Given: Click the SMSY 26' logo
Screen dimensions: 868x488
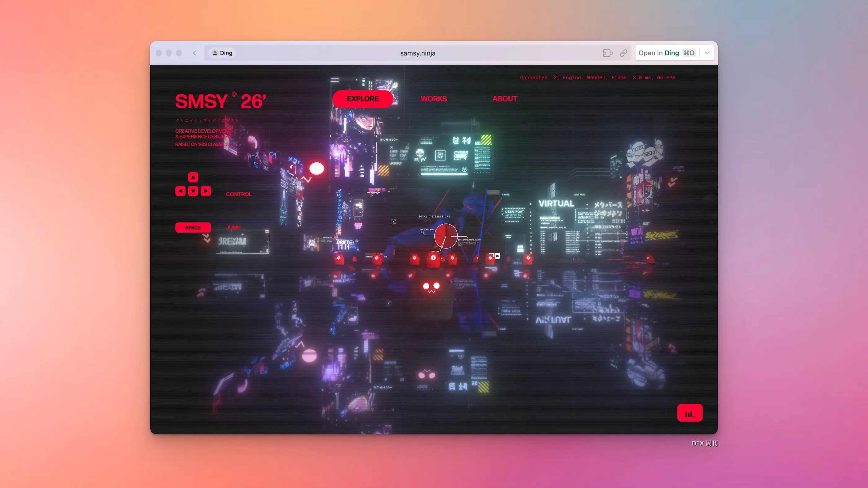Looking at the screenshot, I should [x=221, y=101].
